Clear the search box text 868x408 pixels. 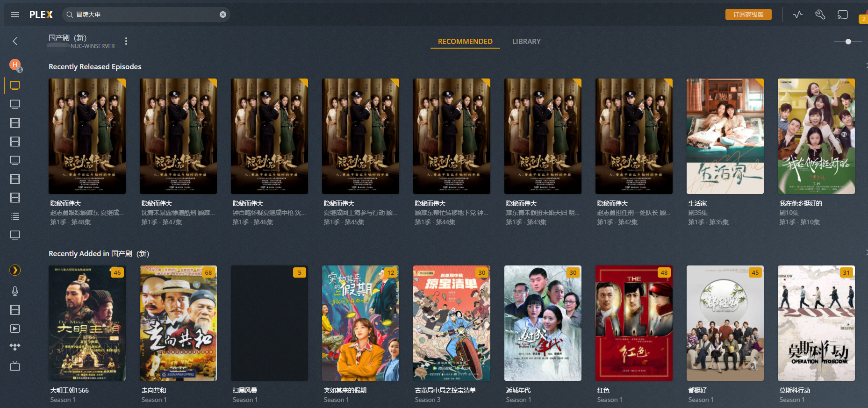pos(223,14)
